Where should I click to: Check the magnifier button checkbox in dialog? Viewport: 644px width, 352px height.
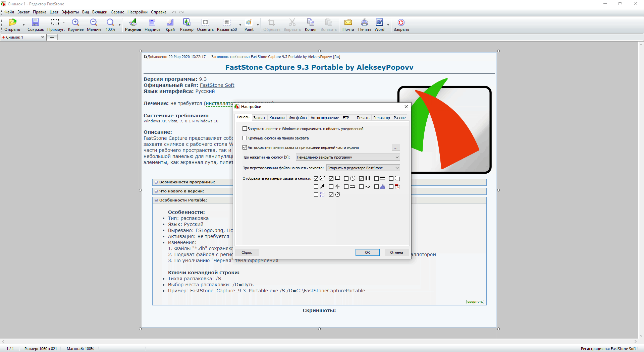coord(391,179)
